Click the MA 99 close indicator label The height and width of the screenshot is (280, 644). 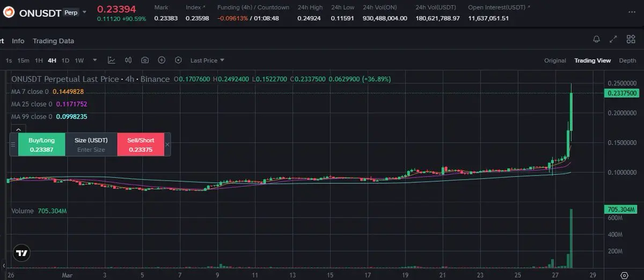(32, 116)
